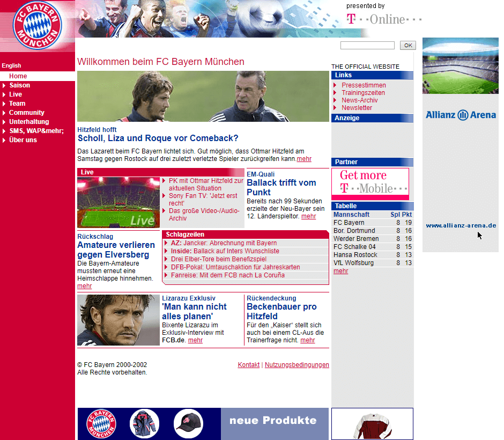The width and height of the screenshot is (504, 440).
Task: Click the Allianz Arena logo in banner
Action: [x=461, y=115]
